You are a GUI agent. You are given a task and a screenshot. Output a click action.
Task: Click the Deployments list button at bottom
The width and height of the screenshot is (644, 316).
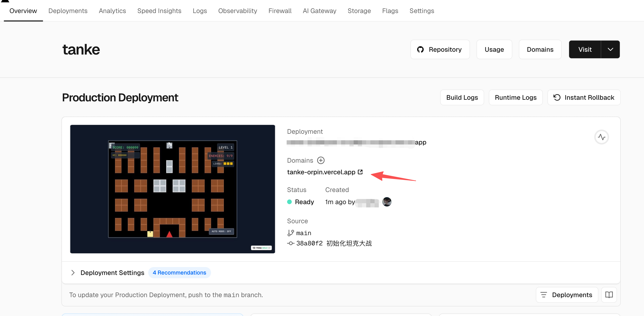point(567,295)
